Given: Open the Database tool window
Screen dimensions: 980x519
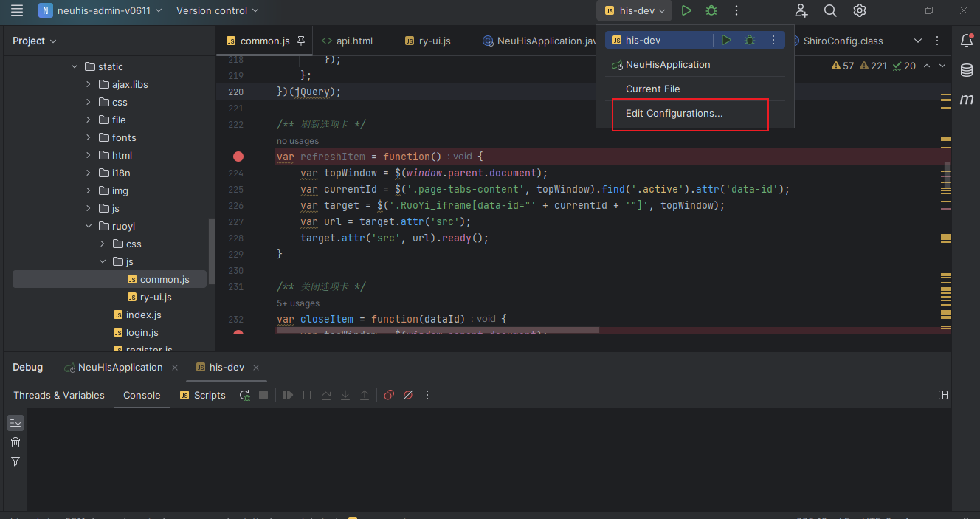Looking at the screenshot, I should pyautogui.click(x=966, y=70).
